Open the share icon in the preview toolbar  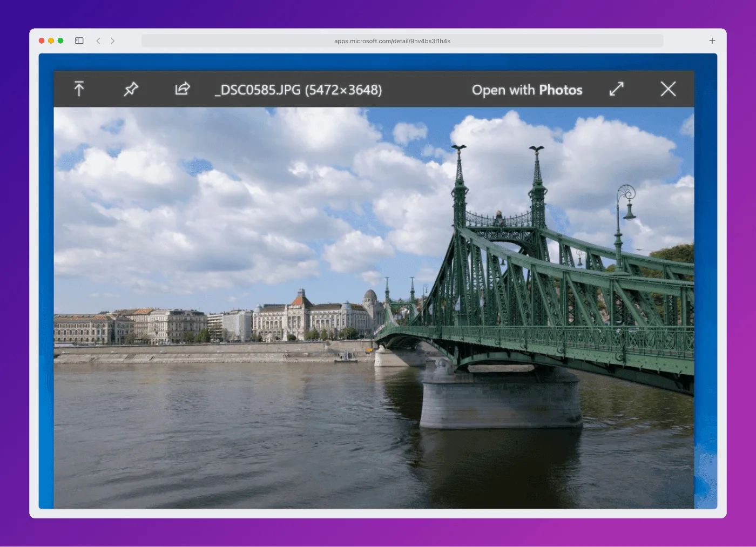tap(183, 89)
